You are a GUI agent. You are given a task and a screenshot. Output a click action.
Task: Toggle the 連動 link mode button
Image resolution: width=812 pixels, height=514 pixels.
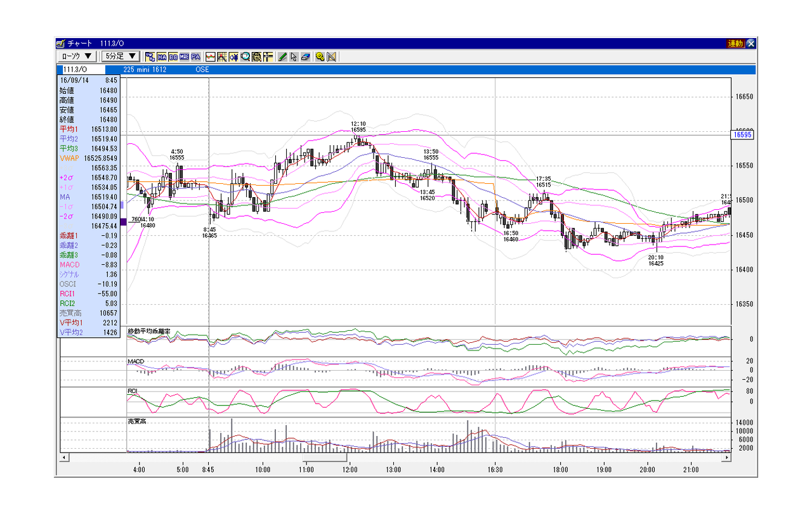[735, 44]
